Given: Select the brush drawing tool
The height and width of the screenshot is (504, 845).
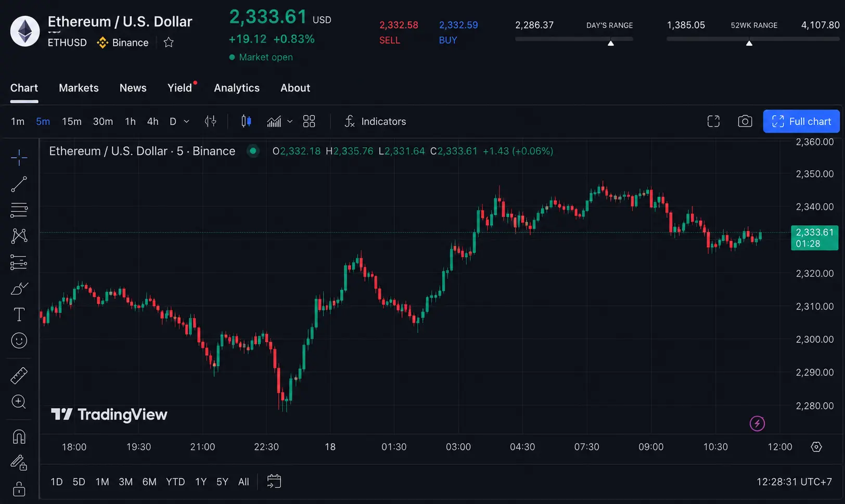Looking at the screenshot, I should tap(19, 288).
